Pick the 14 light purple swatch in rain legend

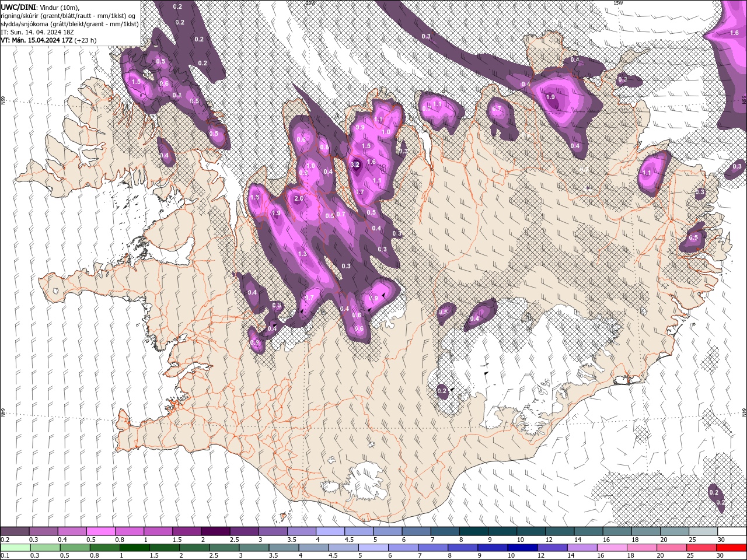(582, 547)
